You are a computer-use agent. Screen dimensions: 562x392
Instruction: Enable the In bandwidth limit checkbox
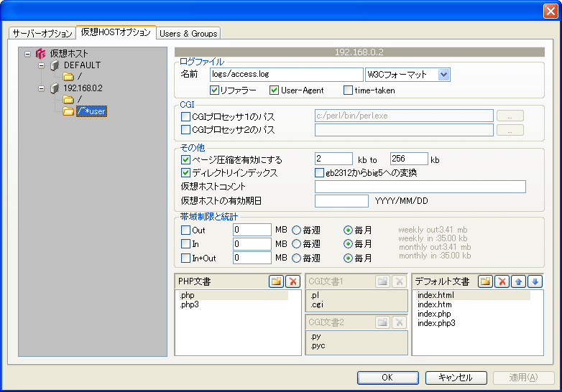[x=185, y=244]
